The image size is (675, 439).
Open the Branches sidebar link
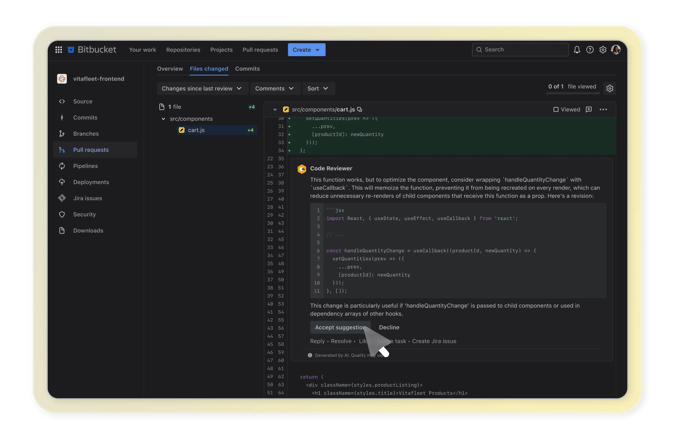click(86, 134)
